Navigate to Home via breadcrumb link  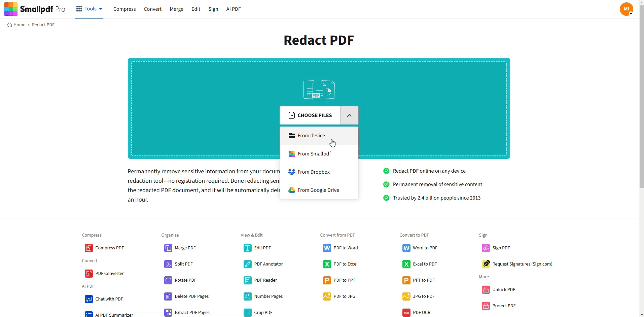(x=19, y=25)
